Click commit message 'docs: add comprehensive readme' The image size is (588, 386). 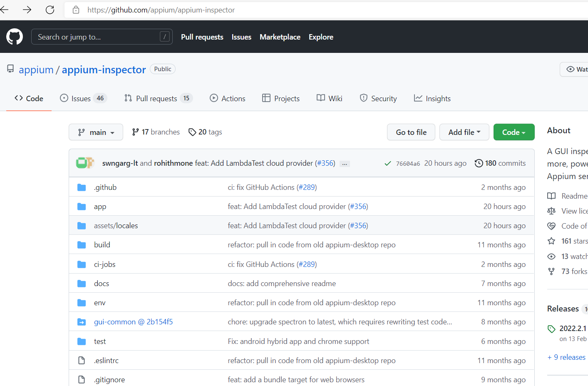(282, 284)
